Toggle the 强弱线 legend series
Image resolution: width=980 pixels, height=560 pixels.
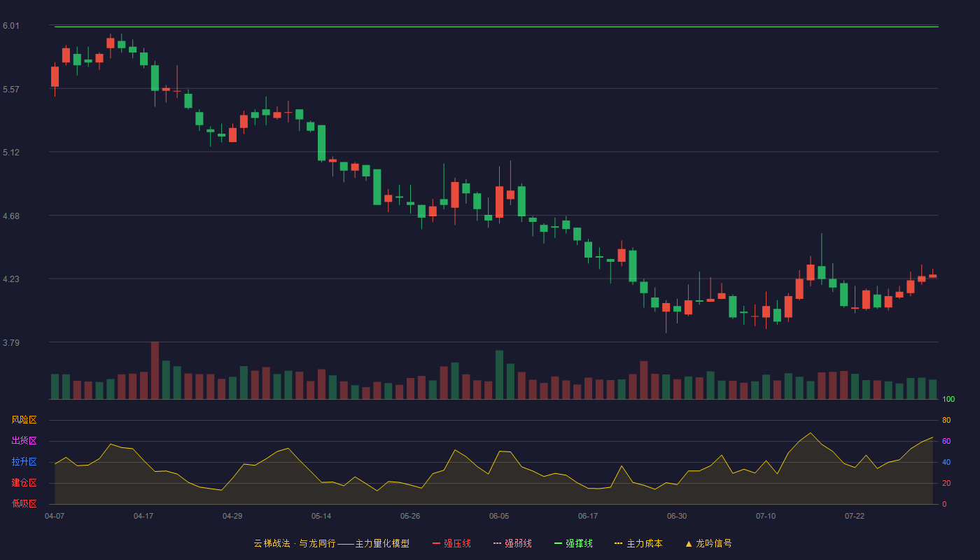512,543
